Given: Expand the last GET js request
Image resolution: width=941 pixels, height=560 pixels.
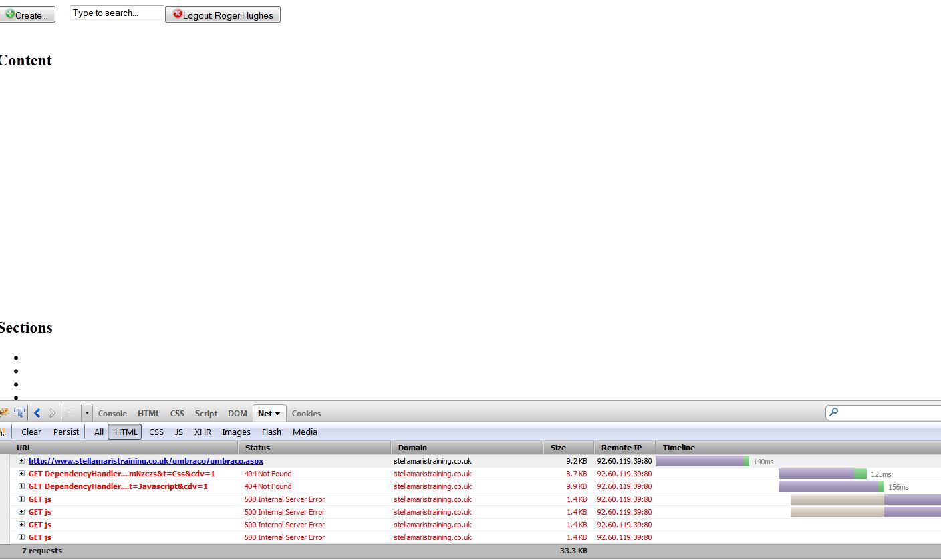Looking at the screenshot, I should point(21,537).
